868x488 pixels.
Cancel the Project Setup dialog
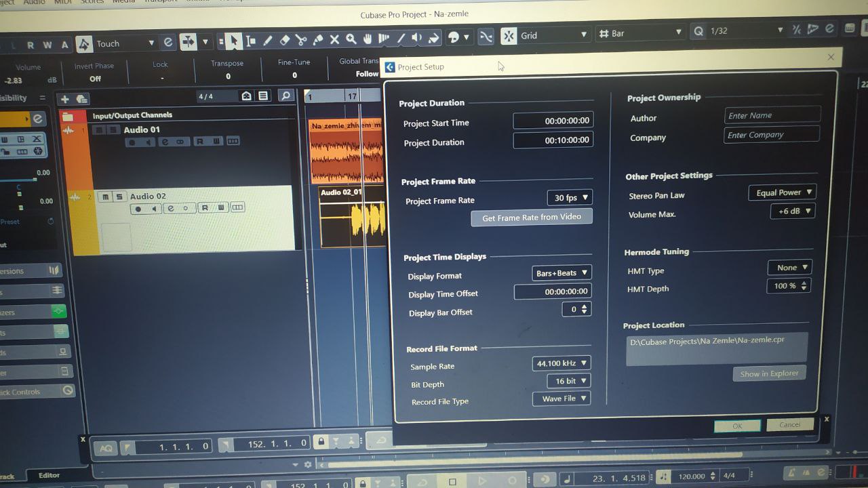point(789,424)
